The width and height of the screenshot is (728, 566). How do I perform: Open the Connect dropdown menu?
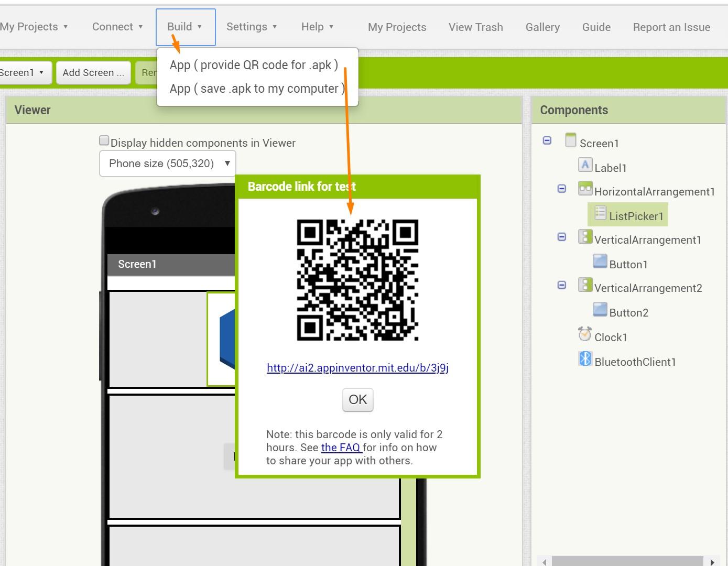117,27
